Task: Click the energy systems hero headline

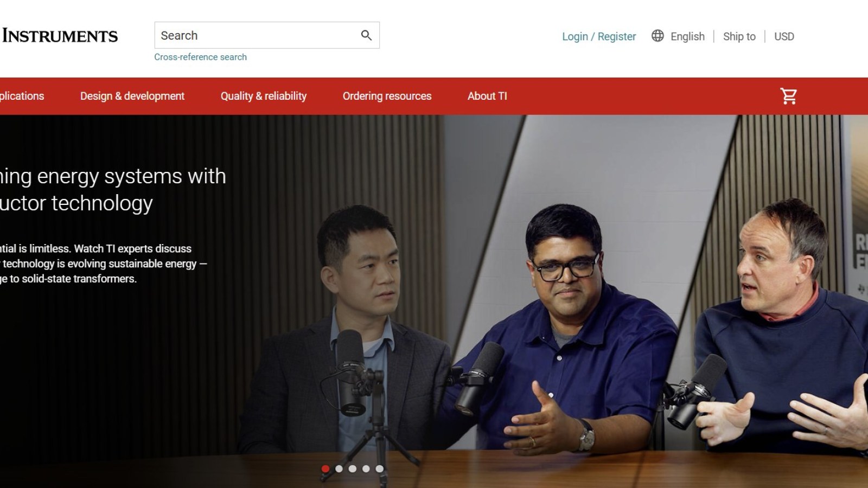Action: [x=112, y=189]
